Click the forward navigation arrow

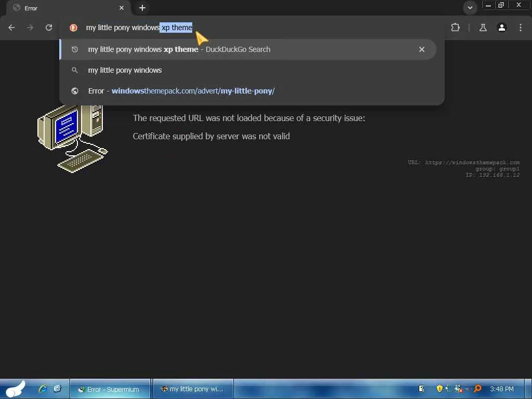[x=30, y=28]
